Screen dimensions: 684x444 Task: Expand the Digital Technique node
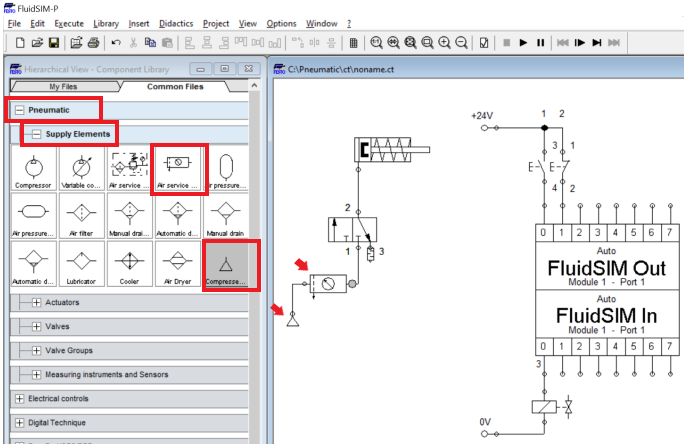click(x=19, y=423)
